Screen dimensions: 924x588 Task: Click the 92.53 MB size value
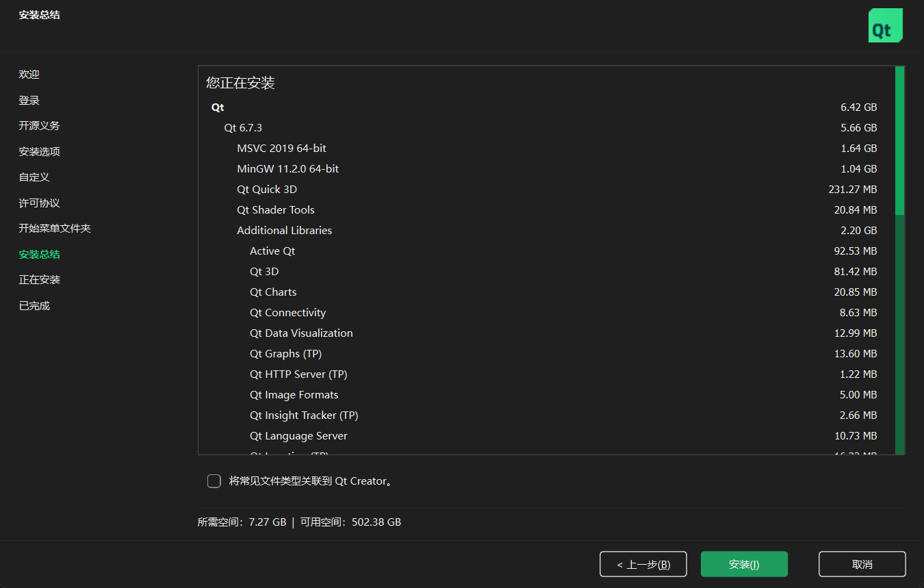click(856, 251)
